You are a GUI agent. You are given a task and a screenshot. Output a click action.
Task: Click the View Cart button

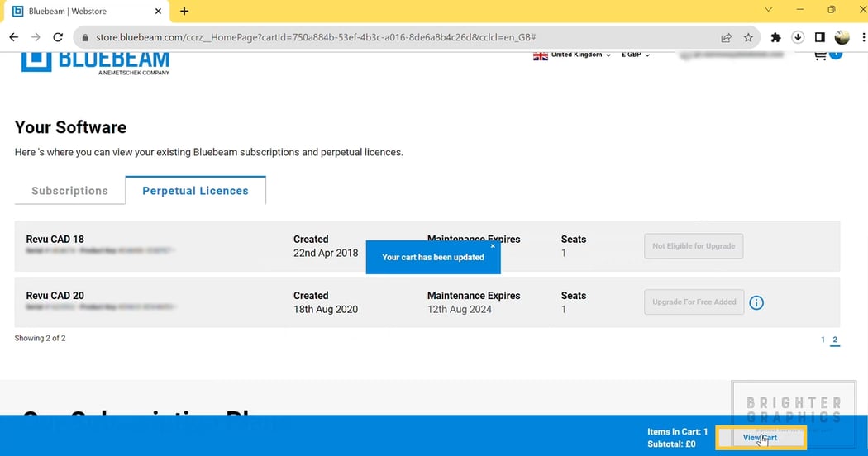tap(760, 438)
